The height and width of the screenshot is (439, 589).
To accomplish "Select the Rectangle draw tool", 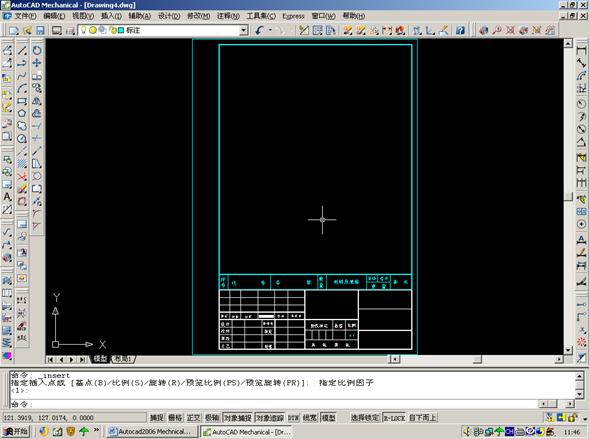I will 22,101.
